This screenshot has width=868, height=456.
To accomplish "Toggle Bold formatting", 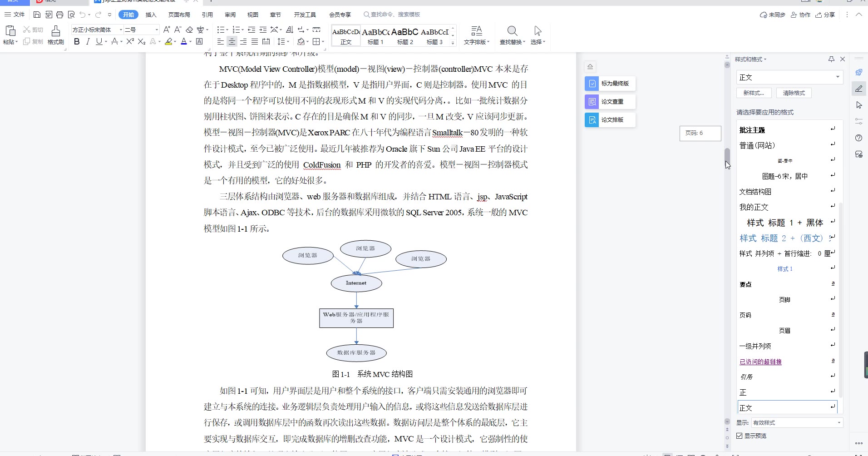I will (77, 41).
